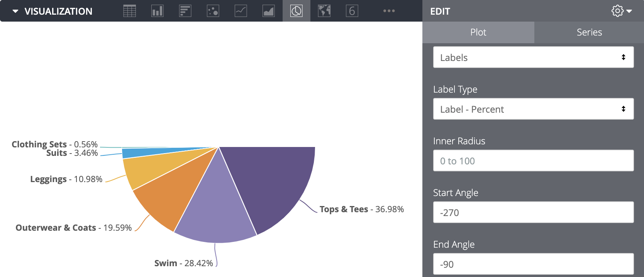Select the column chart visualization
This screenshot has width=644, height=277.
point(158,11)
